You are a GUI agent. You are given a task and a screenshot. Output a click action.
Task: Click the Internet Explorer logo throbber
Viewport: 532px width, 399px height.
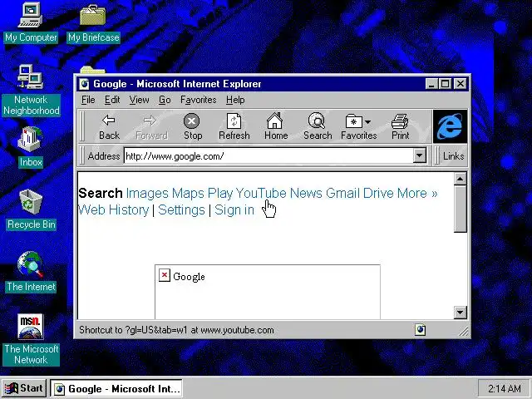tap(450, 126)
